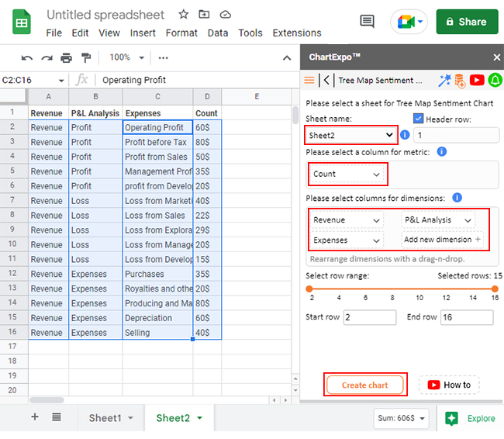The height and width of the screenshot is (439, 504).
Task: Print the spreadsheet
Action: click(x=66, y=58)
